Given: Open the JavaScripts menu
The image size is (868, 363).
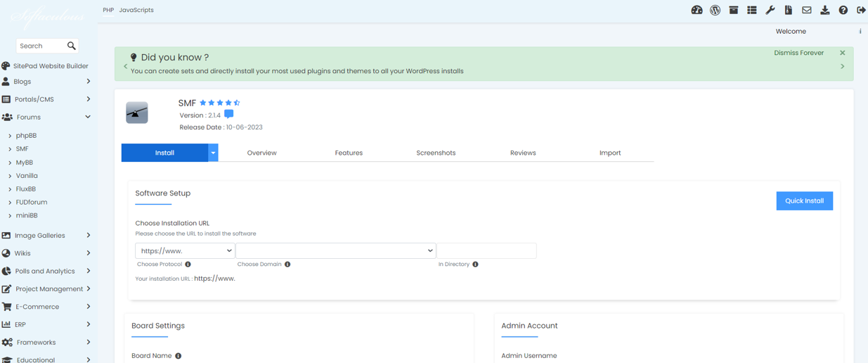Looking at the screenshot, I should pyautogui.click(x=136, y=10).
